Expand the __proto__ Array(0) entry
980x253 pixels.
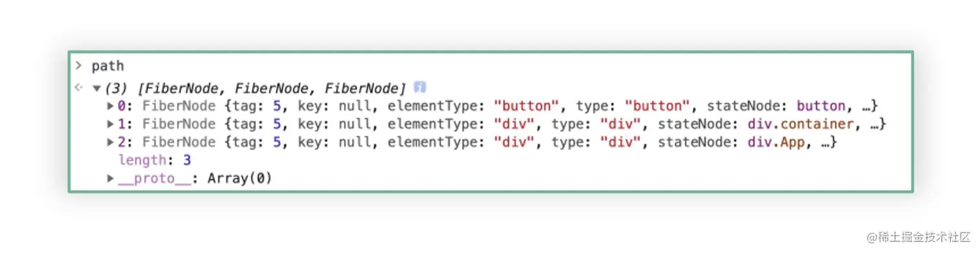tap(110, 178)
